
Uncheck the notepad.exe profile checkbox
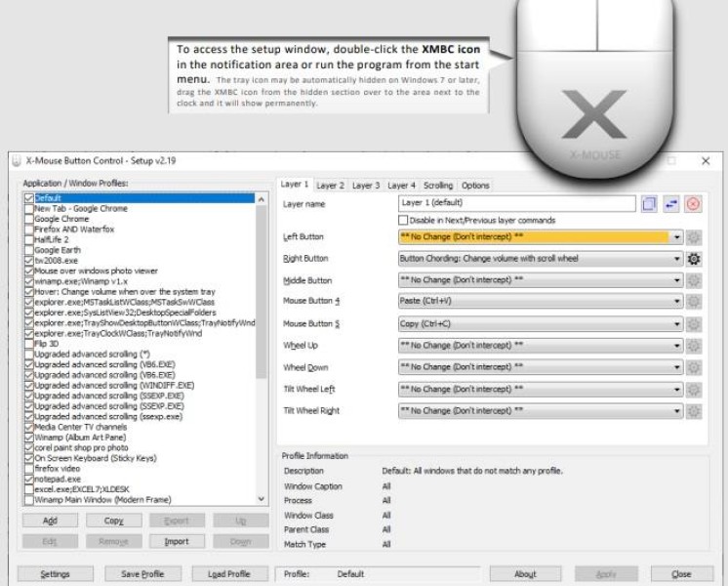28,480
